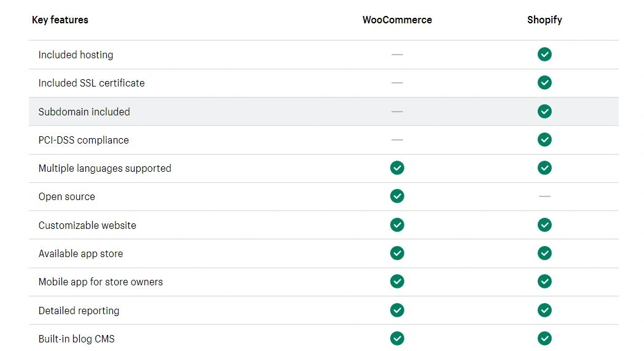
Task: Click Shopify checkmark for Detailed reporting
Action: click(x=544, y=310)
